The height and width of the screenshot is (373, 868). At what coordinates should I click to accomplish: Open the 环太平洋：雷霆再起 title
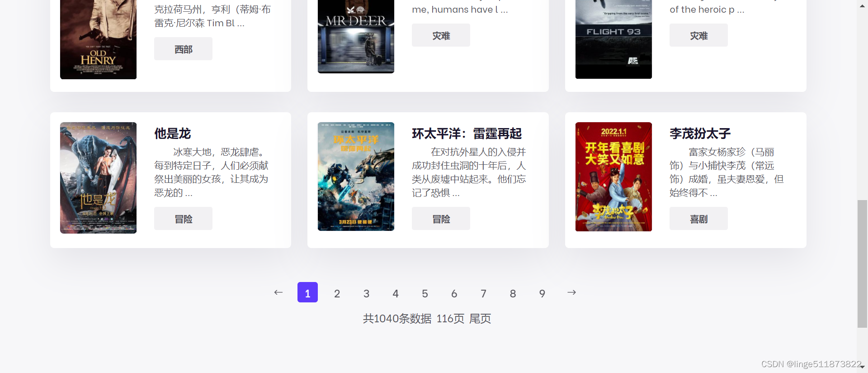tap(467, 134)
